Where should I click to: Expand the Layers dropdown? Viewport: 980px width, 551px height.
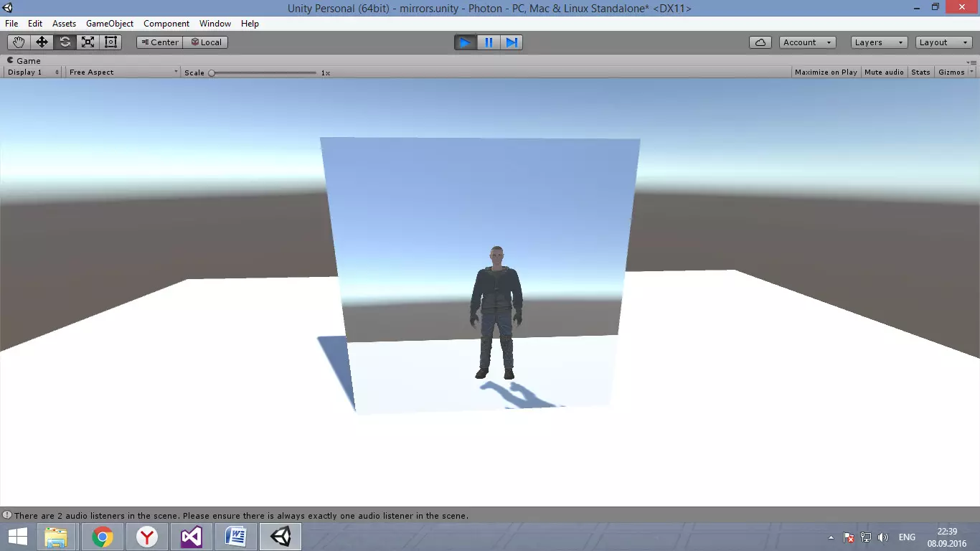[x=879, y=42]
